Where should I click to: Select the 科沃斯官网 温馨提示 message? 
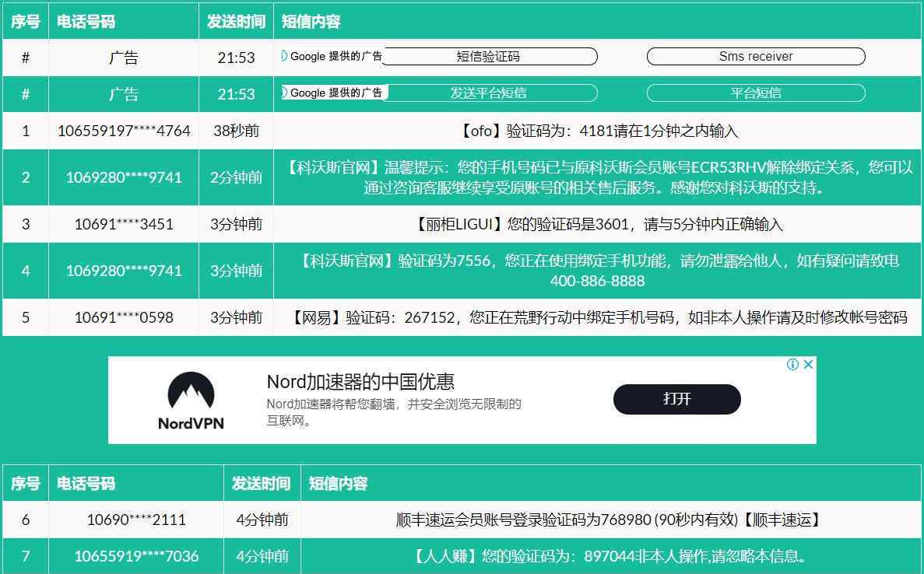(x=598, y=177)
